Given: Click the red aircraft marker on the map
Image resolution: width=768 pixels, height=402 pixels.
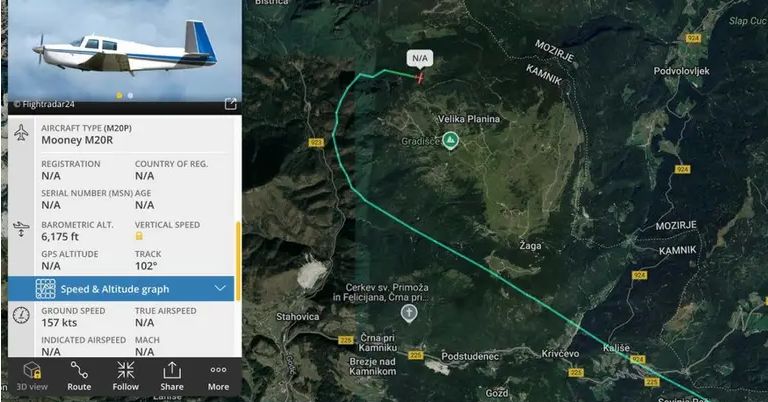Looking at the screenshot, I should click(x=420, y=78).
